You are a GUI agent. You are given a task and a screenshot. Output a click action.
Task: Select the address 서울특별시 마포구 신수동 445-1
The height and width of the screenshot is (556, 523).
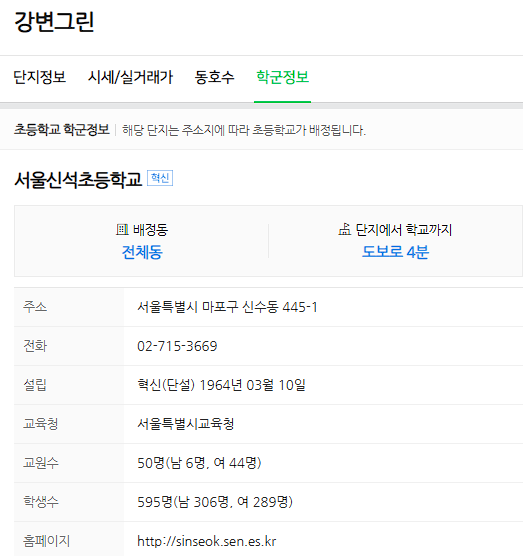tap(227, 307)
